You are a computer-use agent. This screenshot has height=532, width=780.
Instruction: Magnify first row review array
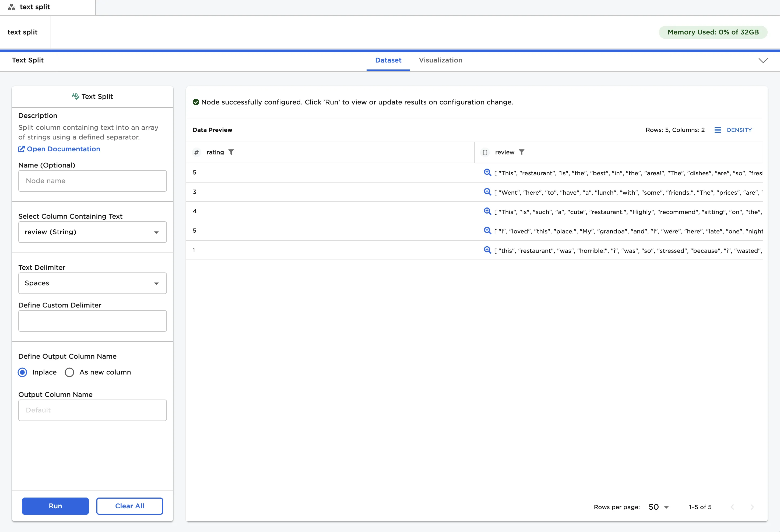(x=487, y=173)
